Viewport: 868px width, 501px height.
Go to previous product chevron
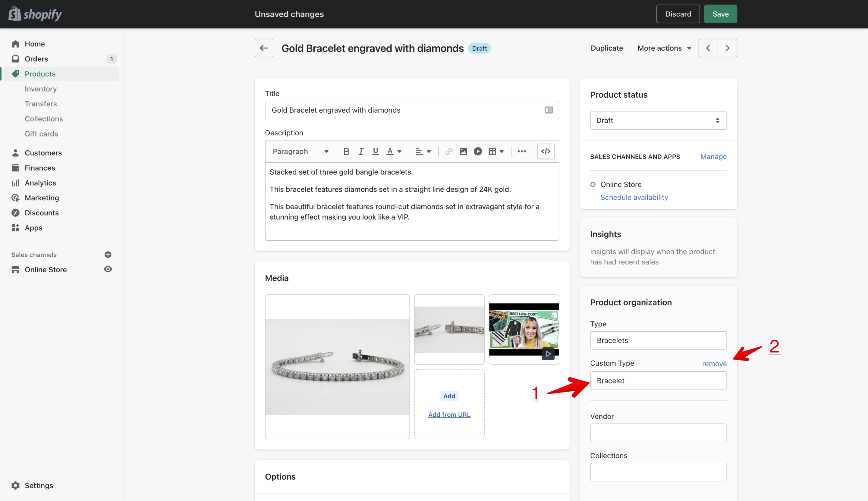point(708,48)
